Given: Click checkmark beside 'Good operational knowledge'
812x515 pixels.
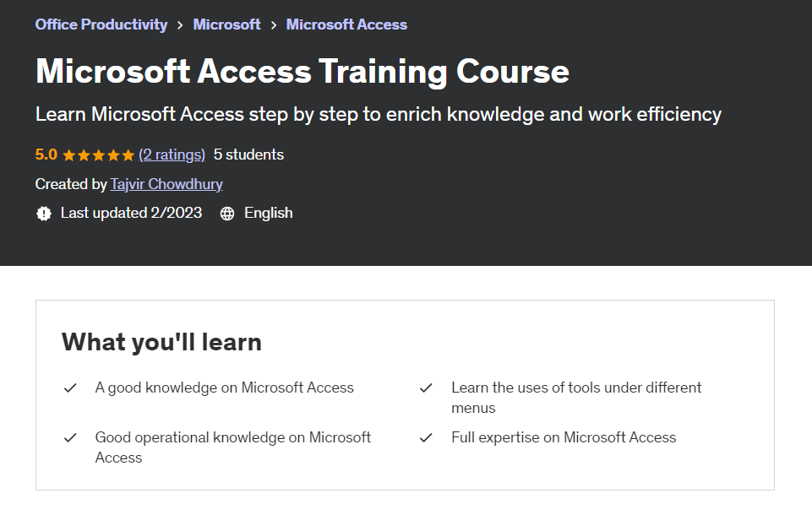Looking at the screenshot, I should pos(71,438).
